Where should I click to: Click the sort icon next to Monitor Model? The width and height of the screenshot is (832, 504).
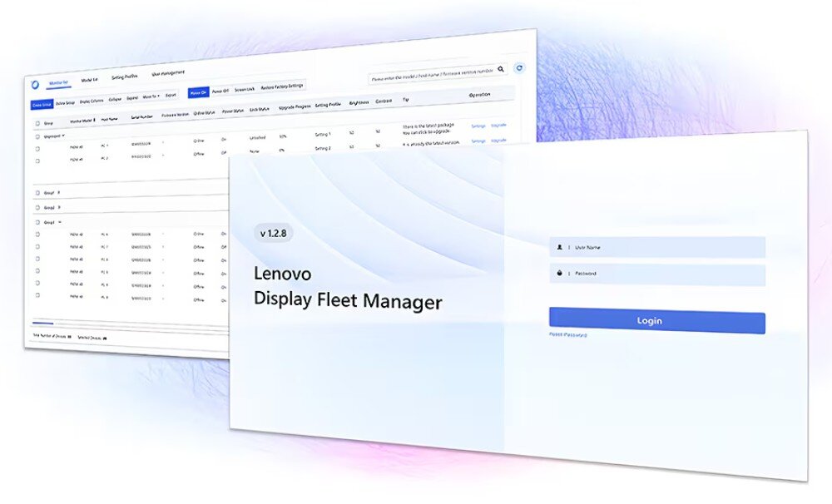coord(95,120)
